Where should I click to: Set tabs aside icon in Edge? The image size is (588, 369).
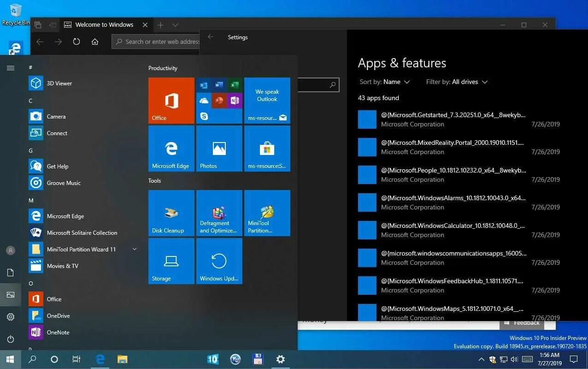tap(53, 25)
